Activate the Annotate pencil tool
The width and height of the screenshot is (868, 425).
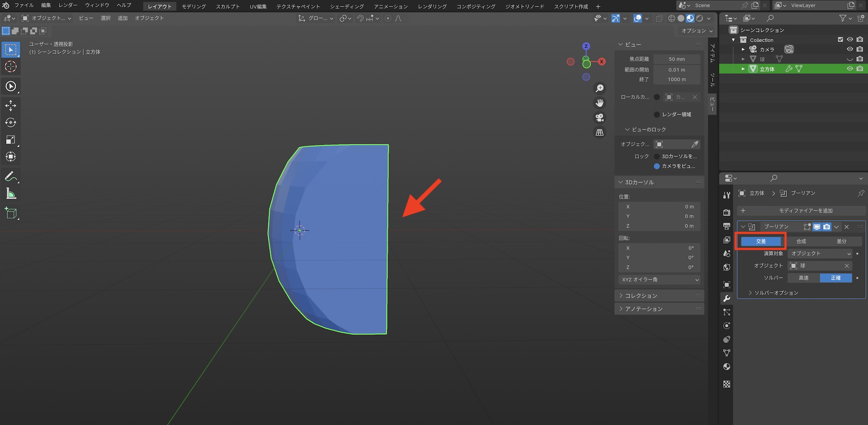pyautogui.click(x=11, y=177)
